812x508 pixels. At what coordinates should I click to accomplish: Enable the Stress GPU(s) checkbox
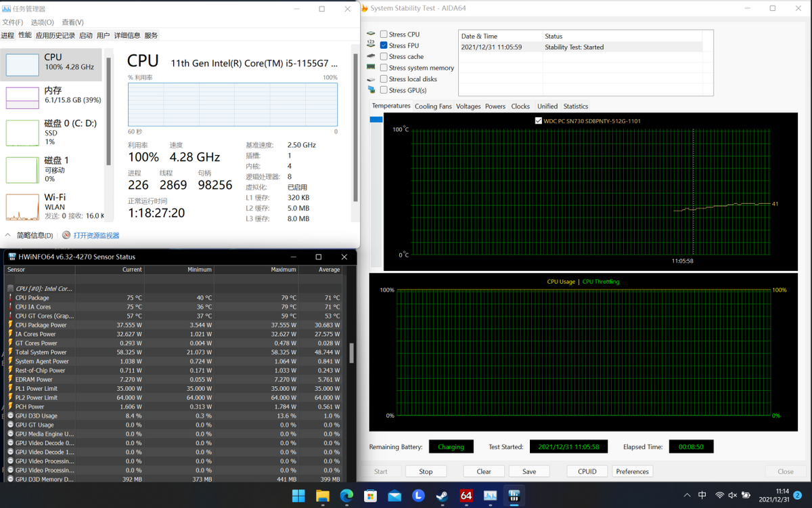pos(384,90)
